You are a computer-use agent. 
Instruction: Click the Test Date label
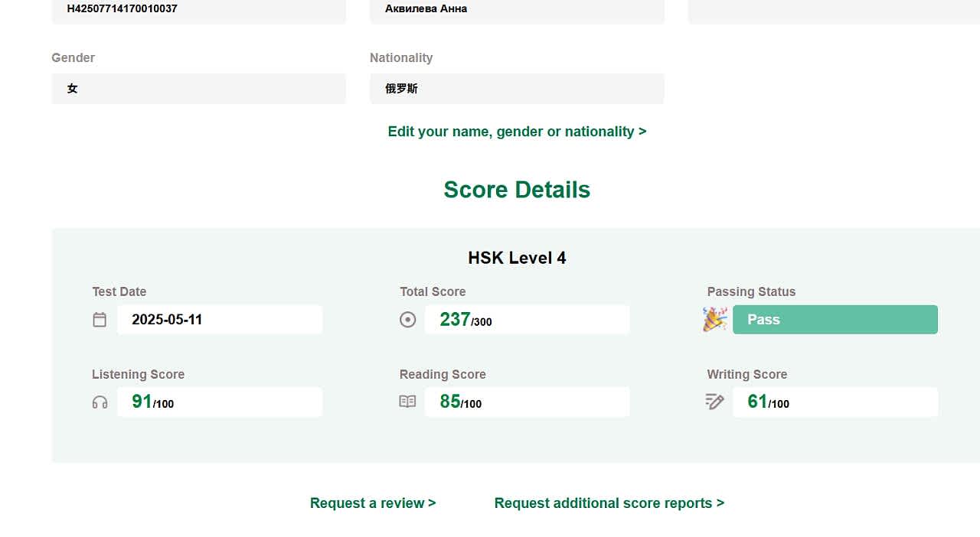pos(119,292)
